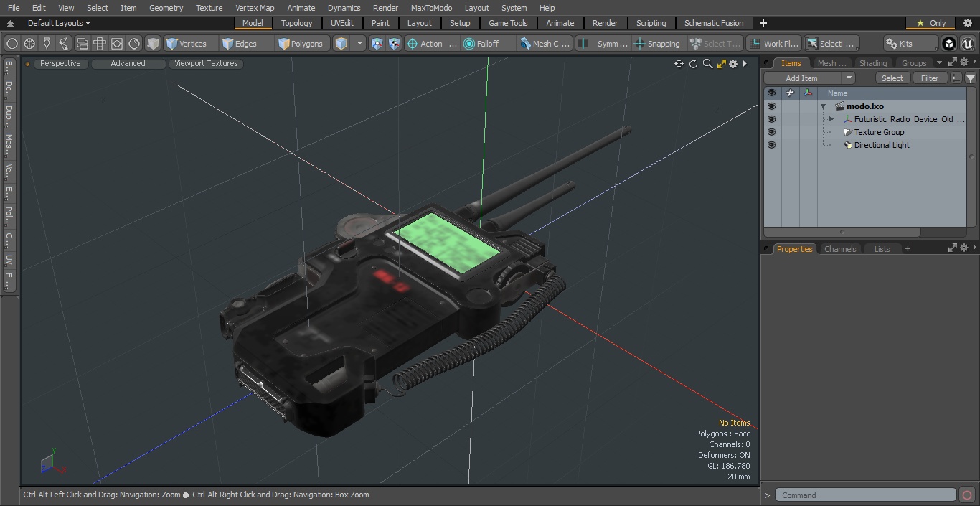Hide modo.lxo scene with eye toggle
980x506 pixels.
pyautogui.click(x=771, y=106)
